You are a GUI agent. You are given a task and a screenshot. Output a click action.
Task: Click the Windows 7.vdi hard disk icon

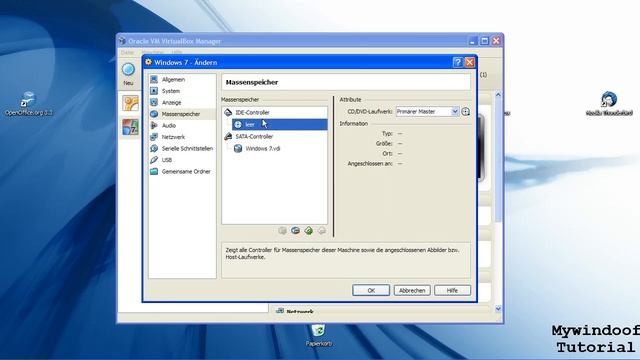point(238,149)
